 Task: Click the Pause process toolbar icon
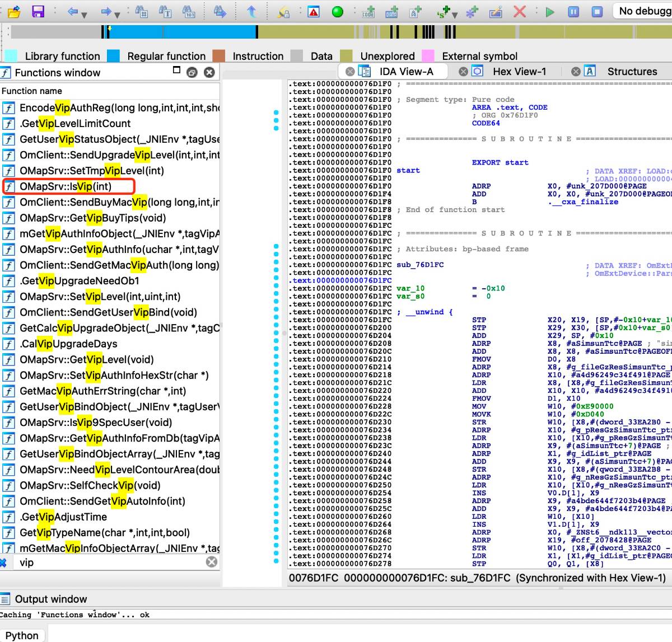coord(573,11)
